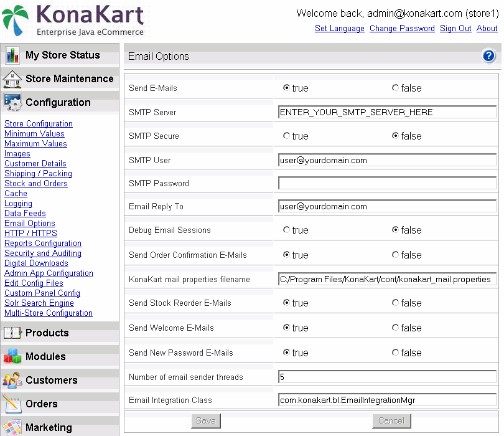Open HTTP / HTTPS link

[x=30, y=234]
